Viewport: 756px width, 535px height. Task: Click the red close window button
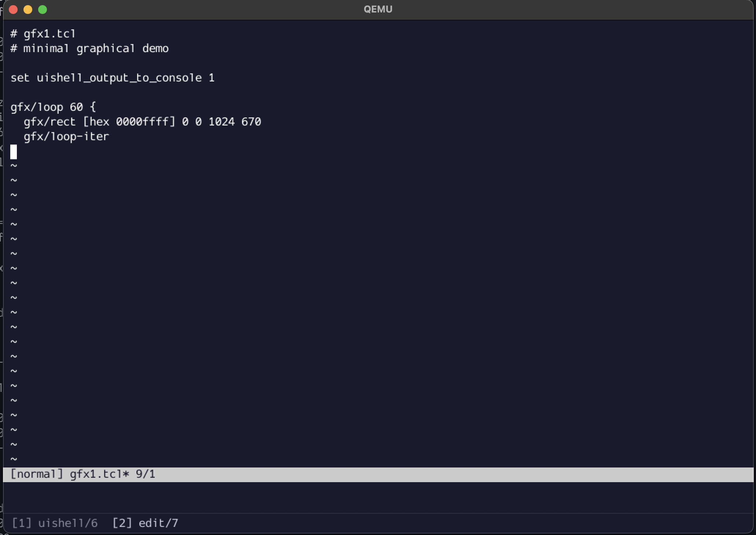[x=13, y=10]
